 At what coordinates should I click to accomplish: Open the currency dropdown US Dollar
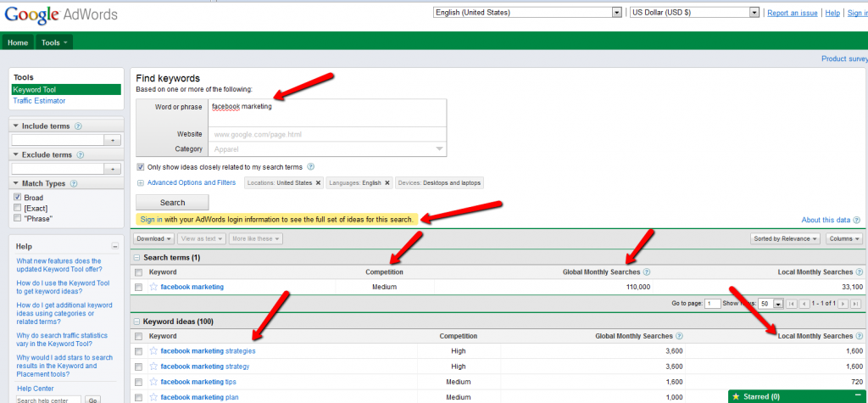[x=694, y=12]
